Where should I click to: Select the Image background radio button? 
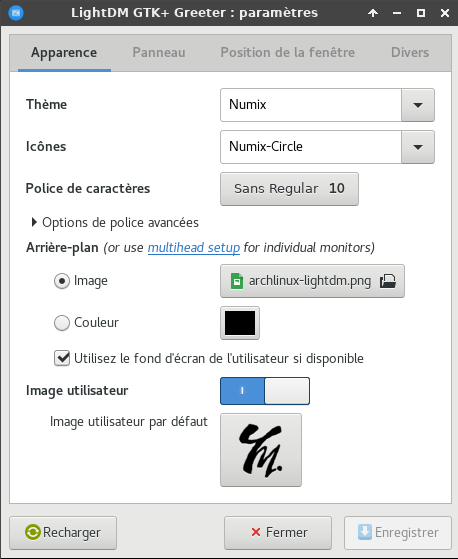62,281
